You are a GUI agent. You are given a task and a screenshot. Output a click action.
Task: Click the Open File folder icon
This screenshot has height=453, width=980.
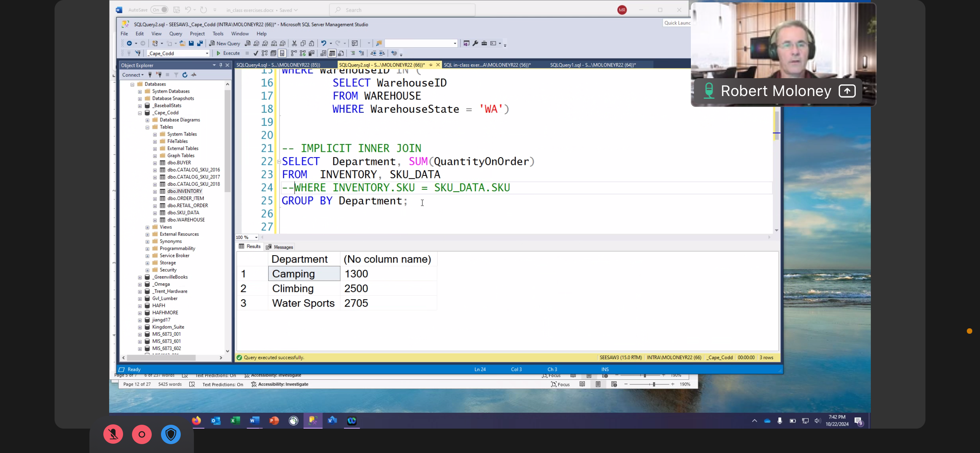tap(182, 43)
